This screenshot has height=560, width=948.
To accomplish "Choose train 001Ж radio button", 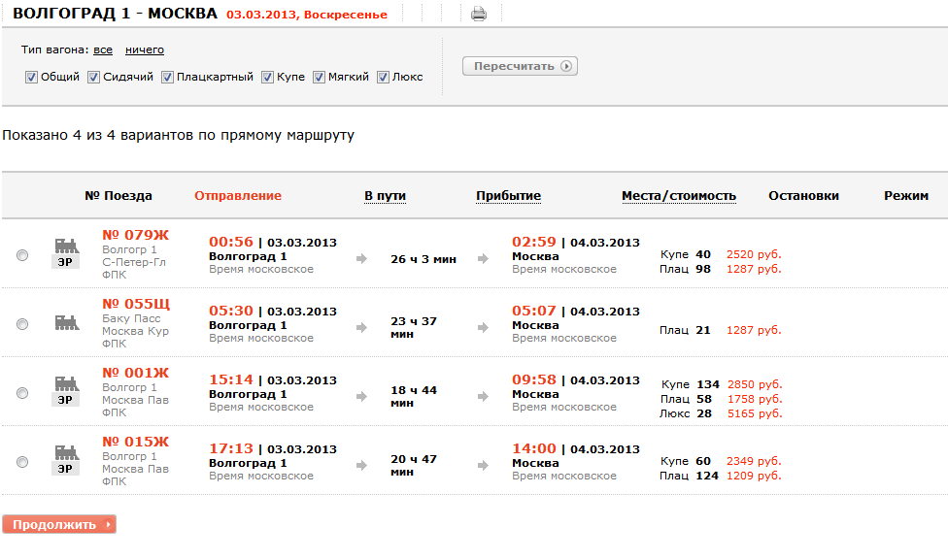I will 22,393.
